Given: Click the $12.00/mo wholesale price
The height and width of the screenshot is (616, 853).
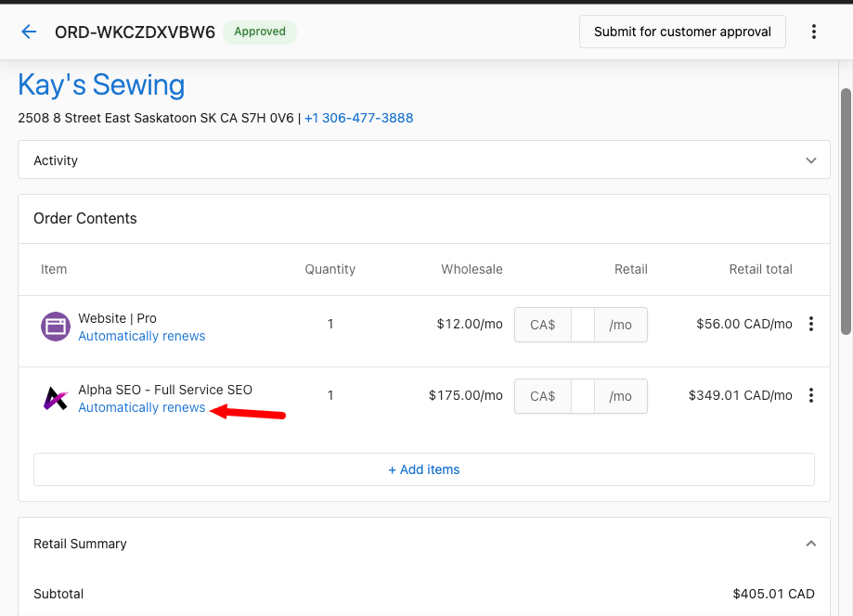Looking at the screenshot, I should 470,324.
